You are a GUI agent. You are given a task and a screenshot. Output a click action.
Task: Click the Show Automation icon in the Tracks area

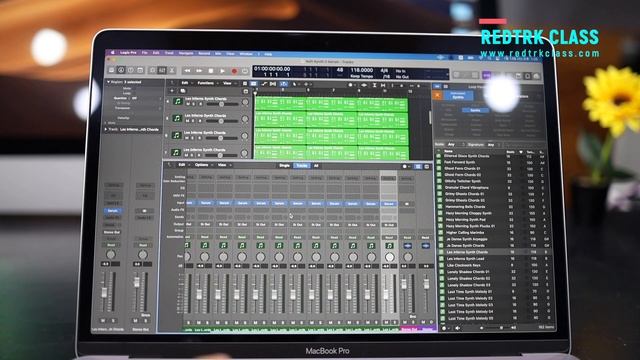pyautogui.click(x=264, y=84)
